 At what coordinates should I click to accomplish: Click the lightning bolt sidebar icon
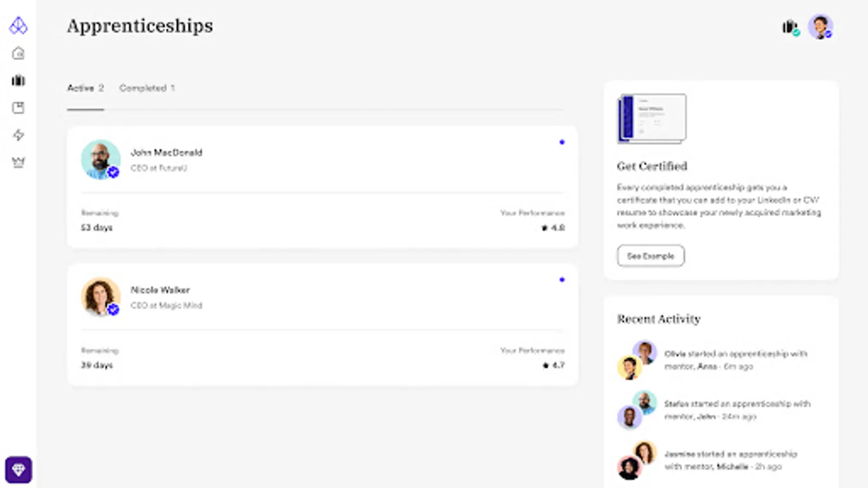18,134
